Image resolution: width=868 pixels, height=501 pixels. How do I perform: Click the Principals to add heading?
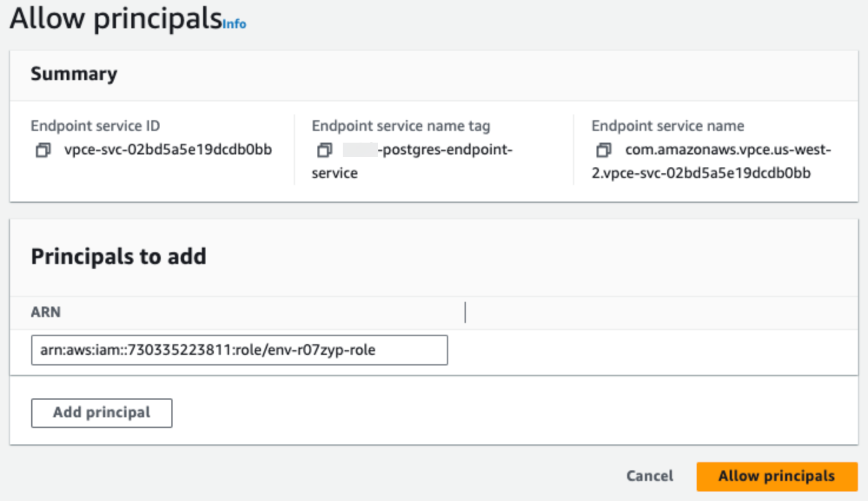coord(118,257)
